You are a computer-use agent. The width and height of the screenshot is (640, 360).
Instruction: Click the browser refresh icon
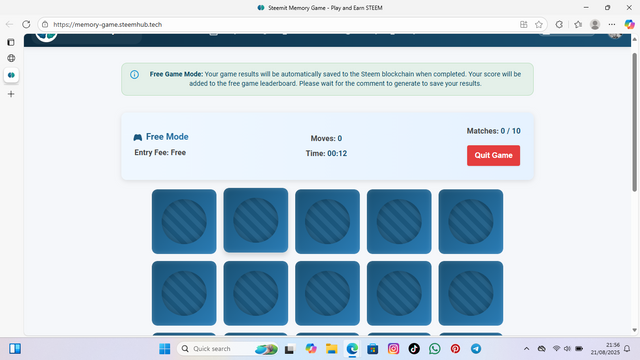point(26,24)
